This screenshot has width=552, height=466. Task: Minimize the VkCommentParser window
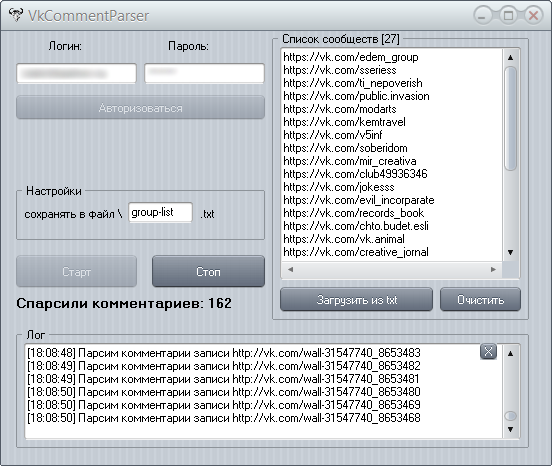pos(483,15)
